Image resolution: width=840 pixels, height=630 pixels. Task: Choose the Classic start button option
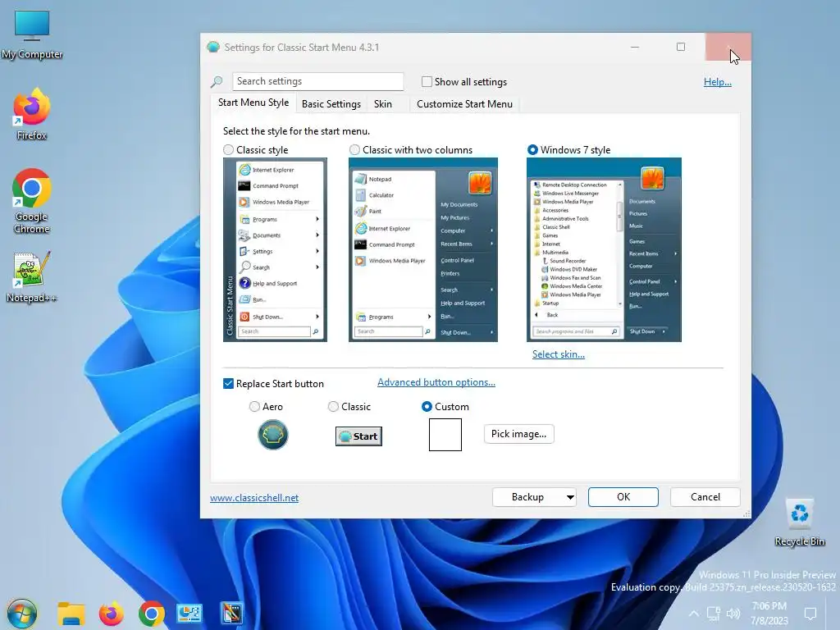coord(333,407)
